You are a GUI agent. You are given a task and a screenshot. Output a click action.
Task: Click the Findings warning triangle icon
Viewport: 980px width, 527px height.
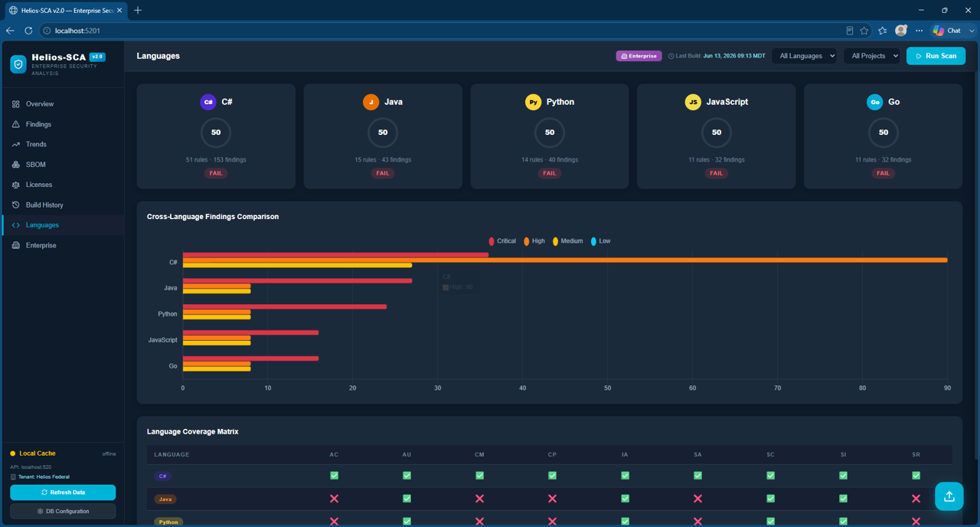(x=16, y=124)
